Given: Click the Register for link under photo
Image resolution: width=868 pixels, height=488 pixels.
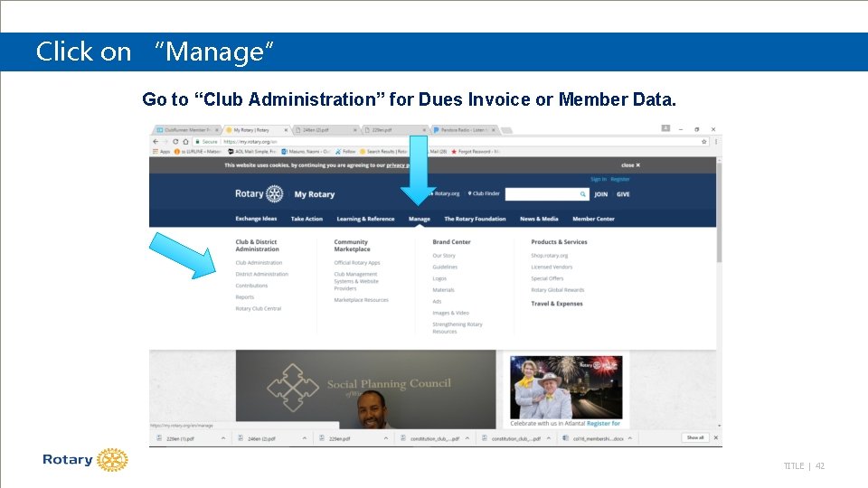Looking at the screenshot, I should [603, 423].
